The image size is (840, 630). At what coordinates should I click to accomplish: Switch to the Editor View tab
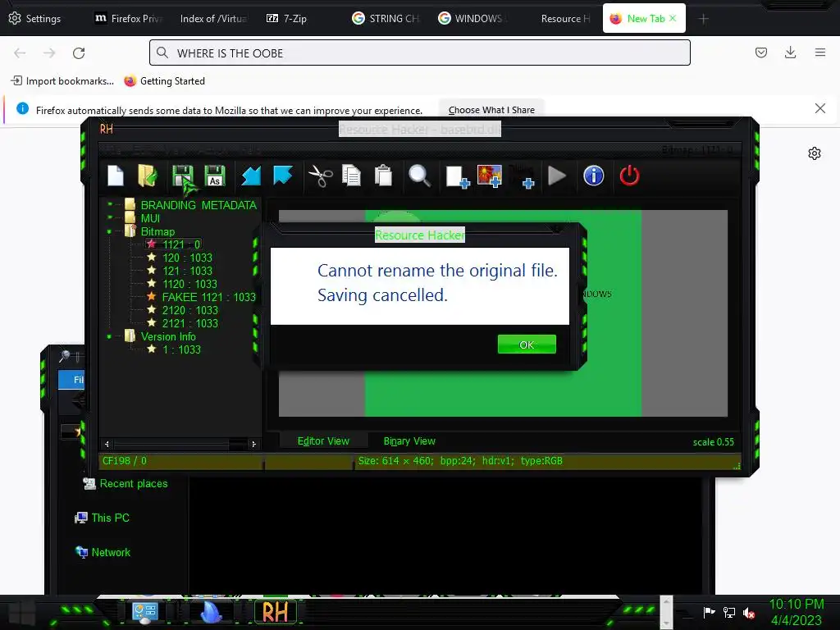[x=323, y=441]
